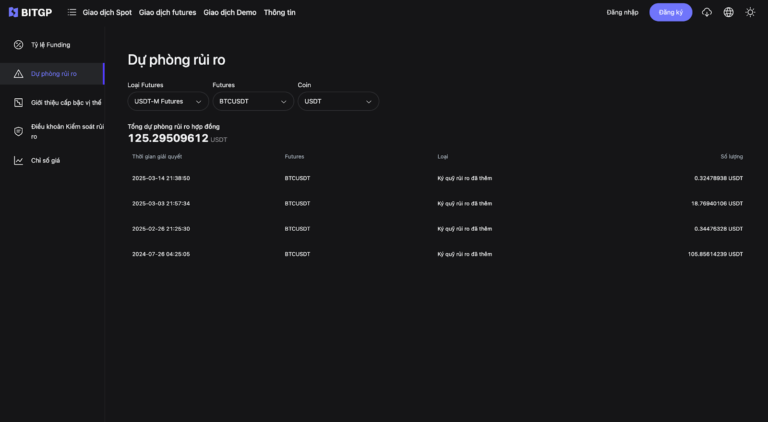Open Giao dịch Spot menu
This screenshot has width=768, height=422.
coord(107,12)
